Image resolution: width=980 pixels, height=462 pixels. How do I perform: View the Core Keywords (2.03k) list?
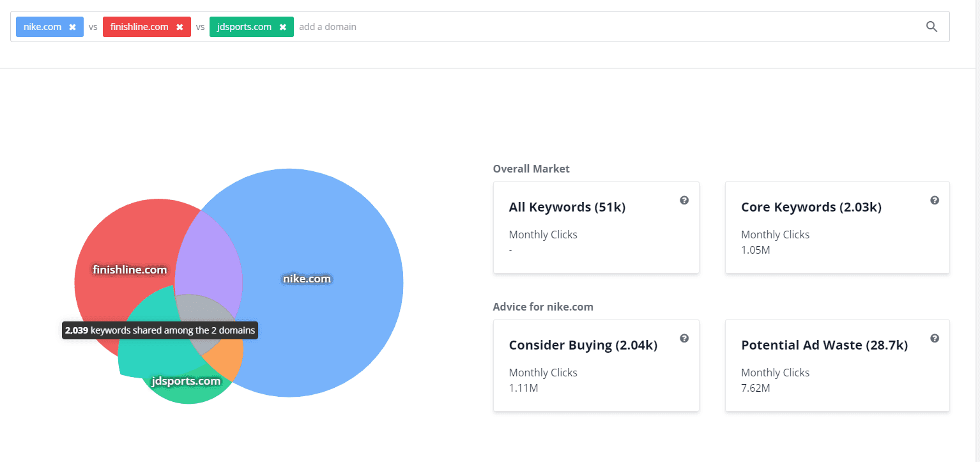(x=811, y=207)
